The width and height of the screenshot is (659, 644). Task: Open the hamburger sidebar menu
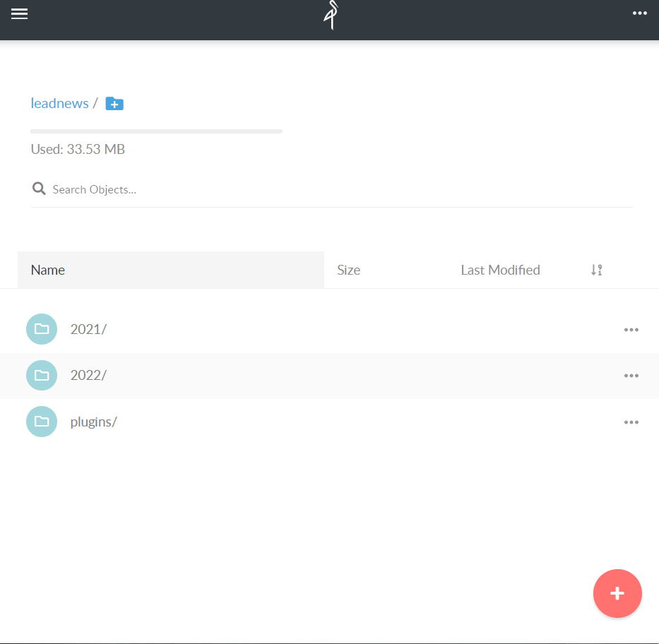[19, 14]
